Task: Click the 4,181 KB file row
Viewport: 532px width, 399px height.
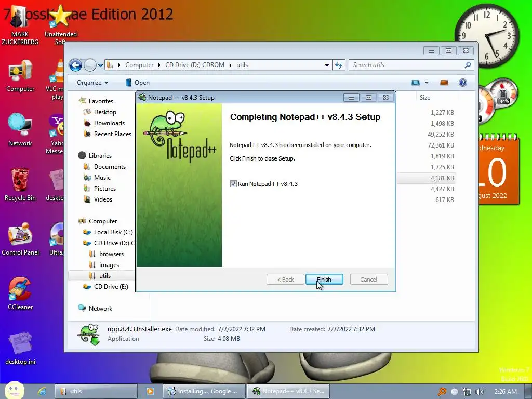Action: pos(426,178)
